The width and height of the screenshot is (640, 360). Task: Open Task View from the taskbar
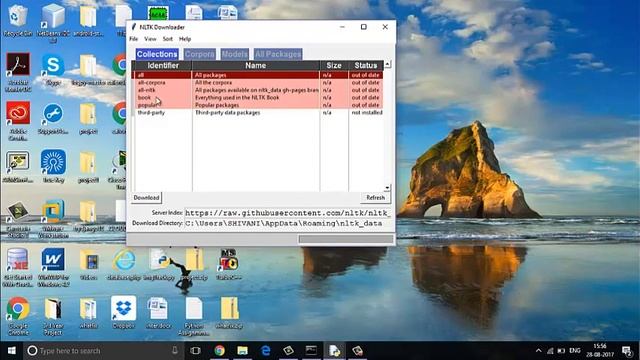click(196, 351)
